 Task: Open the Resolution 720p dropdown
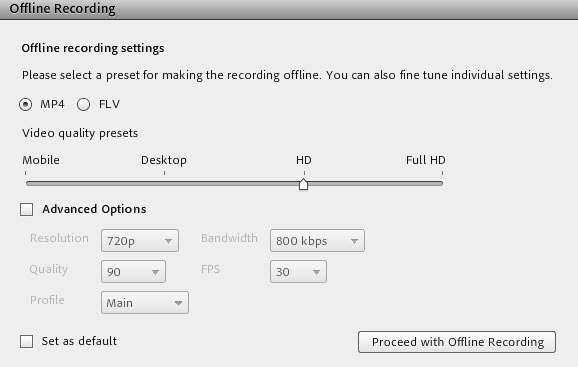[140, 241]
